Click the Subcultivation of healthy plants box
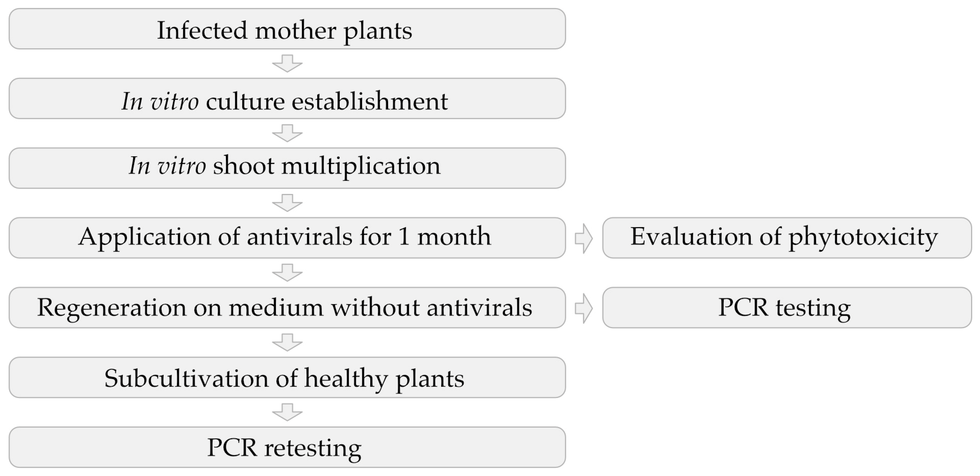The width and height of the screenshot is (980, 476). (287, 377)
